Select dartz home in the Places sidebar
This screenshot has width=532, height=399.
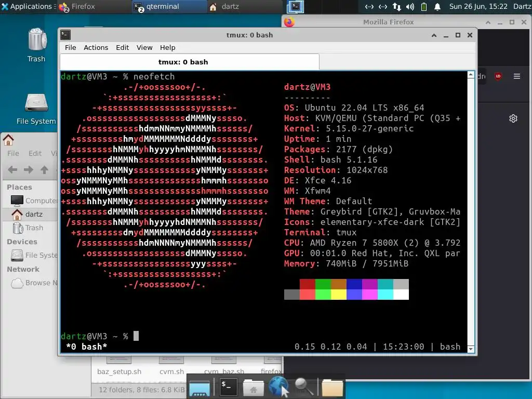click(x=31, y=214)
